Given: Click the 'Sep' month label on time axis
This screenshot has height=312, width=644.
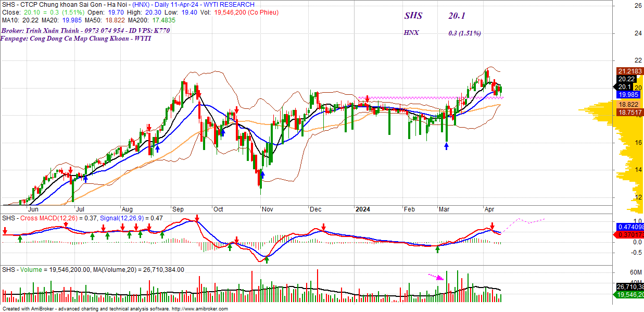Looking at the screenshot, I should click(177, 209).
